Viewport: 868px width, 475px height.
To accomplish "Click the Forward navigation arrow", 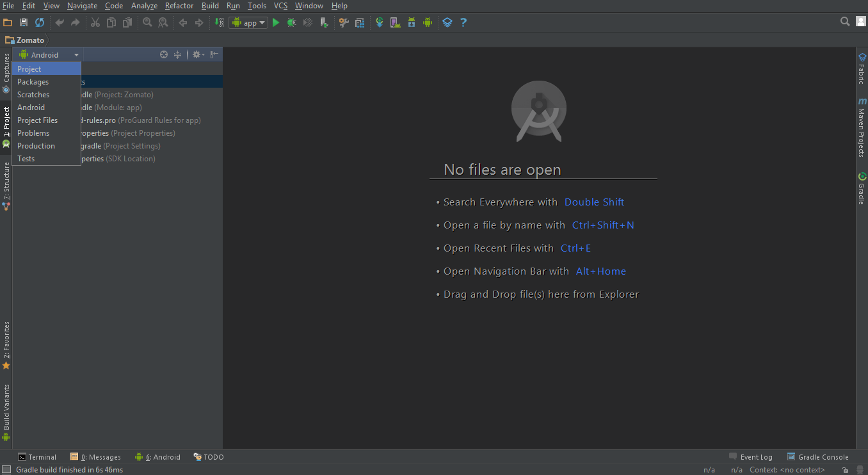I will point(199,22).
